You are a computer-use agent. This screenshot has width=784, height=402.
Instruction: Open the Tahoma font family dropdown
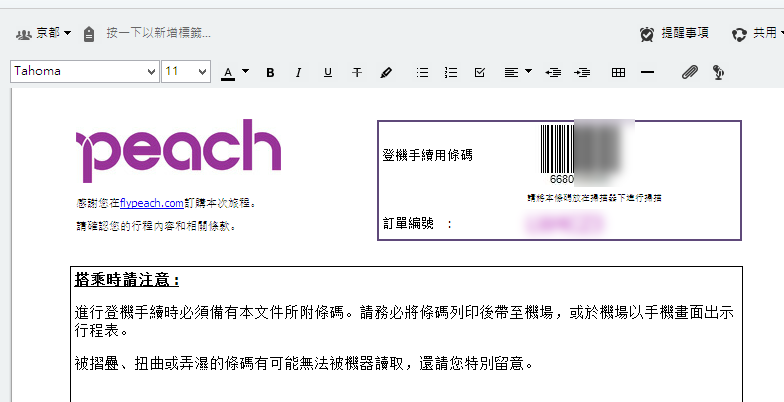84,72
